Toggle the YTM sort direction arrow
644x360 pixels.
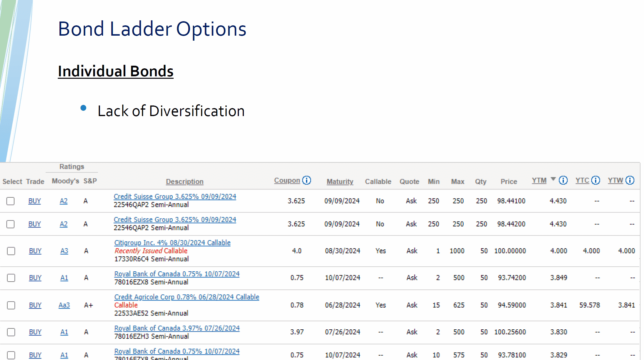point(554,179)
